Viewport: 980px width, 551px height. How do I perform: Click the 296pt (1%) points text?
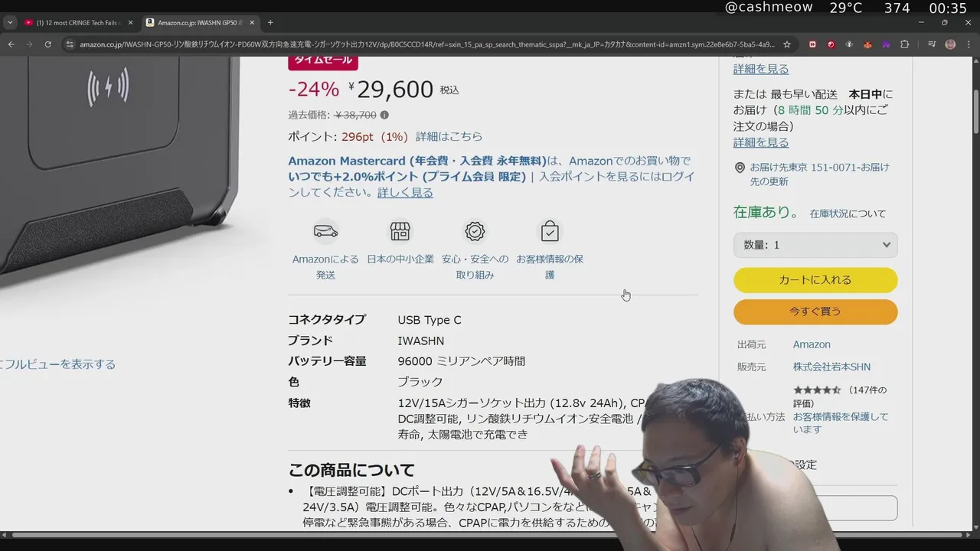[x=374, y=136]
